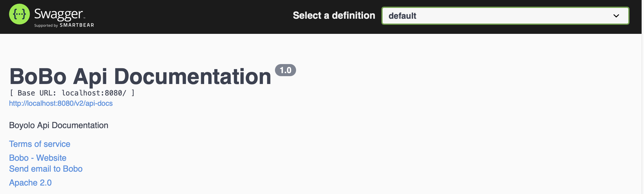Click the vertical scrollbar on right edge
The height and width of the screenshot is (194, 644).
(x=642, y=97)
